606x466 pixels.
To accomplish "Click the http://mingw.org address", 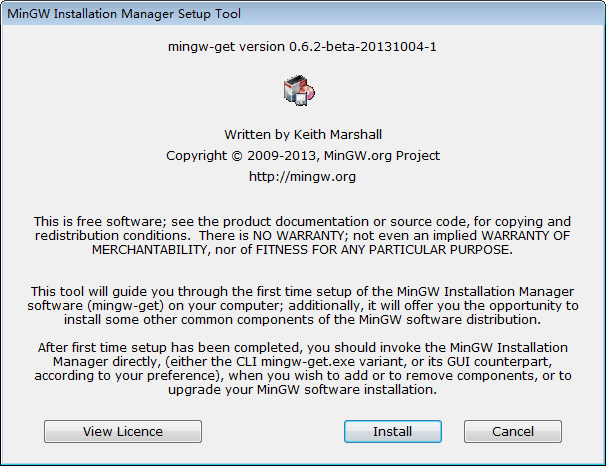I will [x=302, y=177].
